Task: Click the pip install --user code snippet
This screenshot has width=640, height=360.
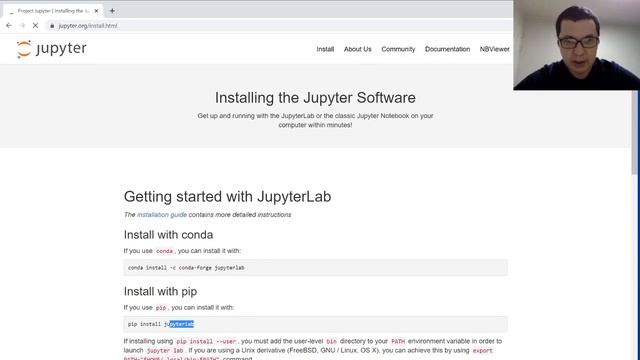Action: point(206,341)
